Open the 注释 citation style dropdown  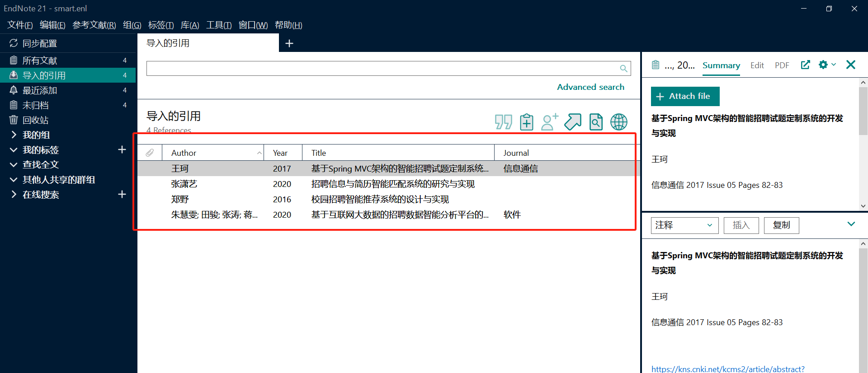click(684, 225)
